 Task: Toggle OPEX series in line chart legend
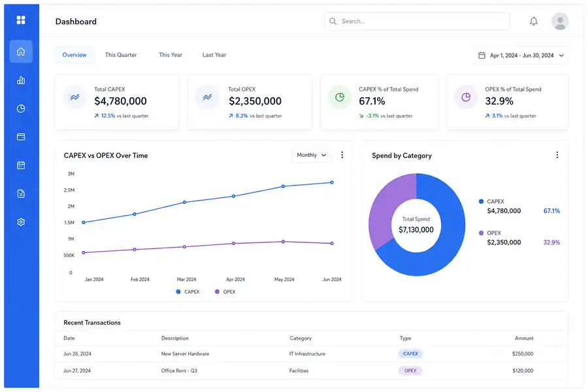coord(225,292)
